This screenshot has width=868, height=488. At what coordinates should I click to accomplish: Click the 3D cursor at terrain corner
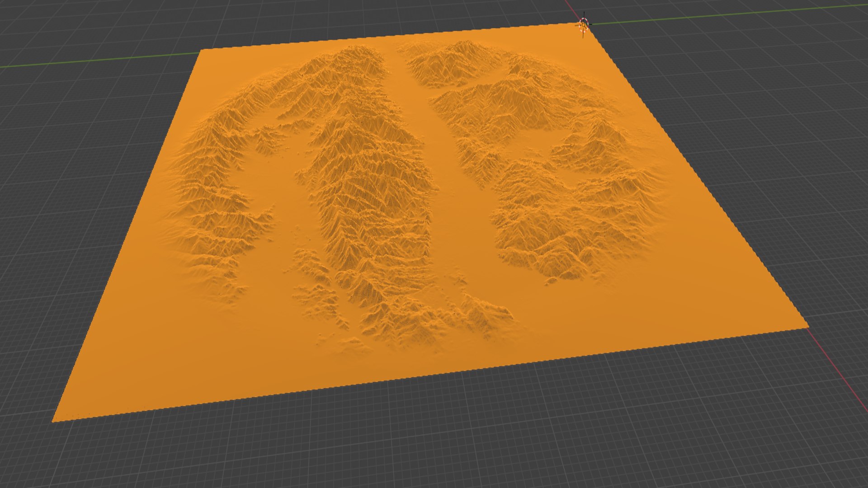coord(584,24)
